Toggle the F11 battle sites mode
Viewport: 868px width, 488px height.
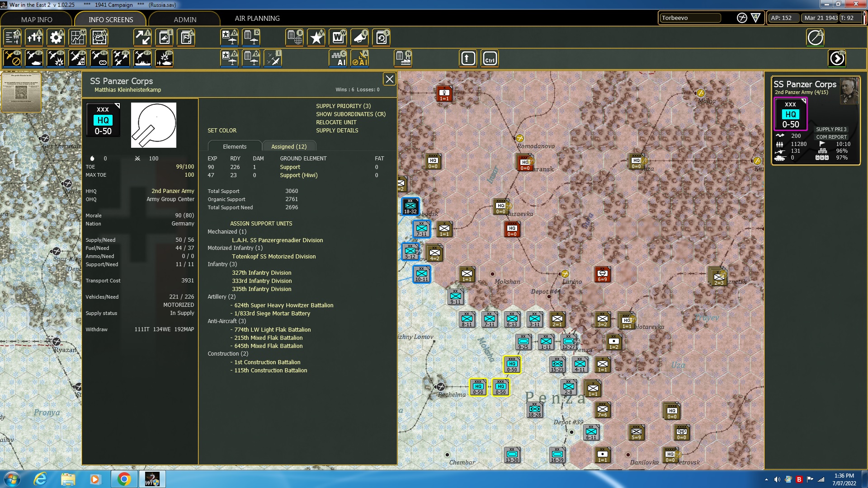[x=164, y=59]
